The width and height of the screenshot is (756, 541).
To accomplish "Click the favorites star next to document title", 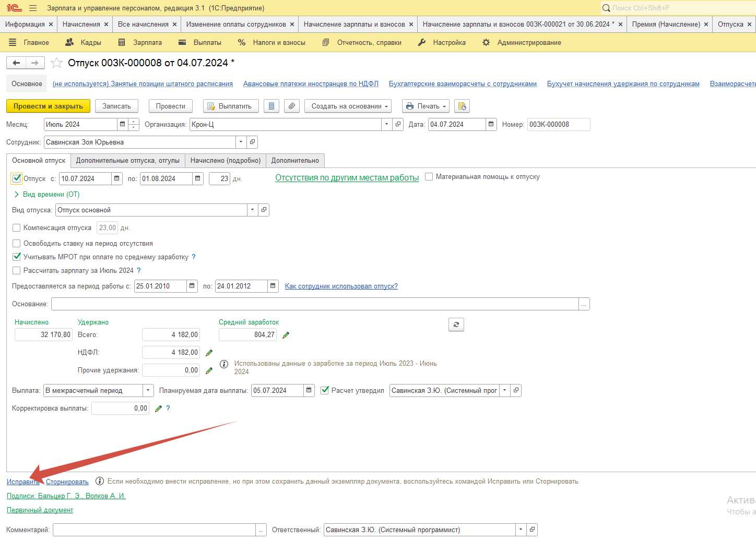I will [x=56, y=63].
